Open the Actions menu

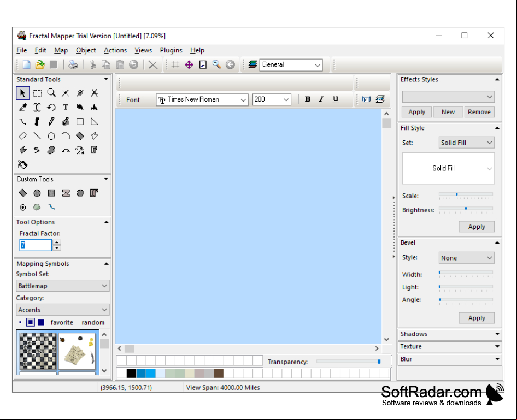(x=115, y=50)
